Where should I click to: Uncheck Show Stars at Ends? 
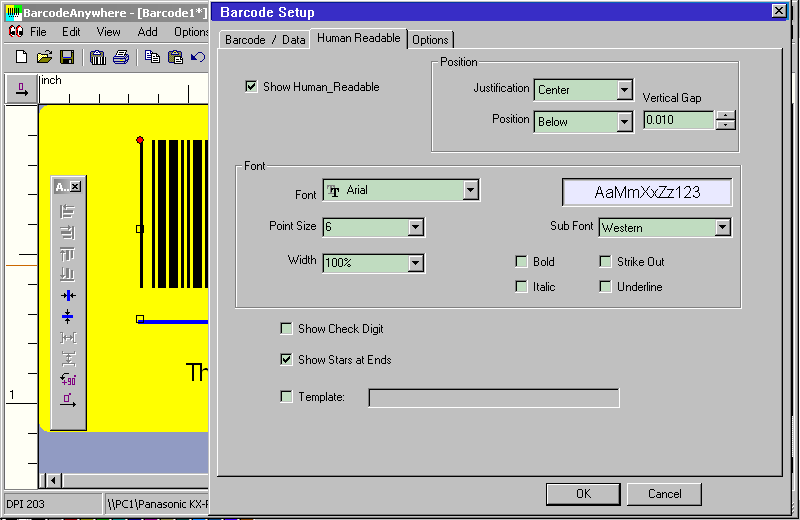[286, 360]
